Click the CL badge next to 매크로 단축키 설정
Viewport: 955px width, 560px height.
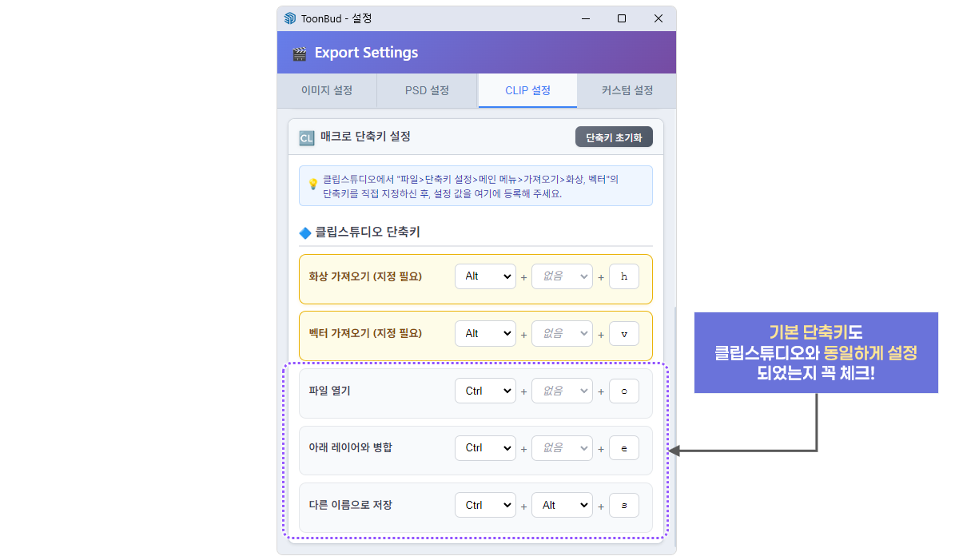306,137
